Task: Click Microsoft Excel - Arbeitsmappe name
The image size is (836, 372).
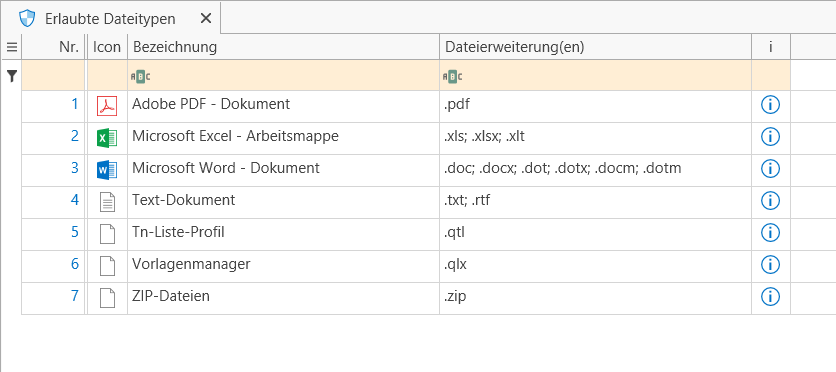Action: point(235,136)
